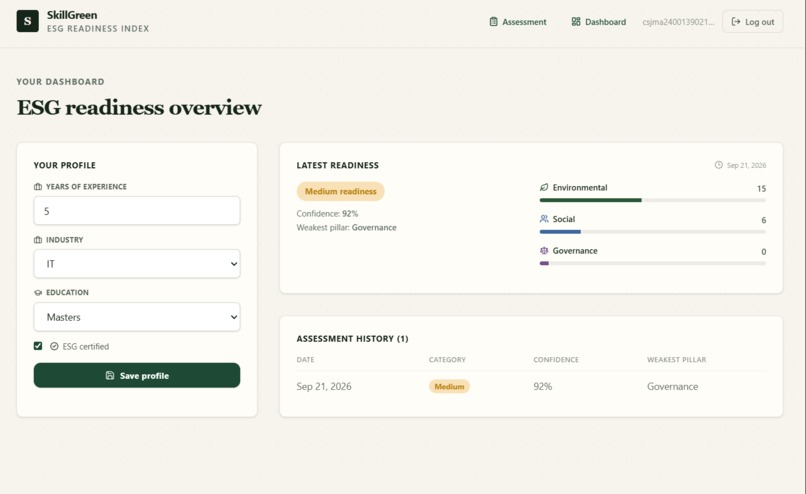Focus the Years of Experience input field

pyautogui.click(x=137, y=211)
